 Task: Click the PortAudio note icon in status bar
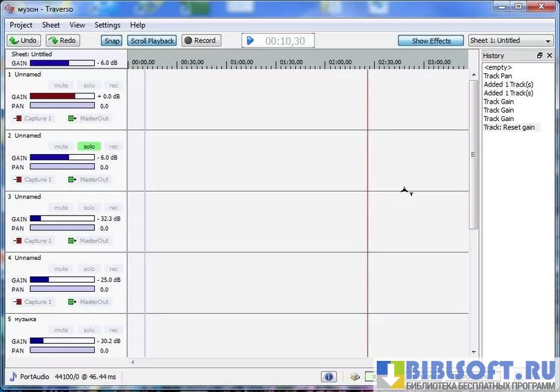[x=12, y=377]
